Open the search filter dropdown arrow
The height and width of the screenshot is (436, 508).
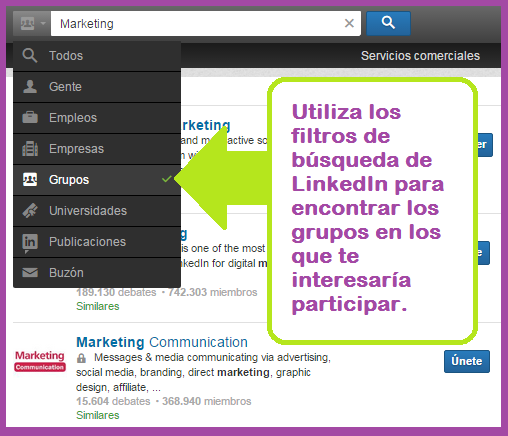(43, 23)
